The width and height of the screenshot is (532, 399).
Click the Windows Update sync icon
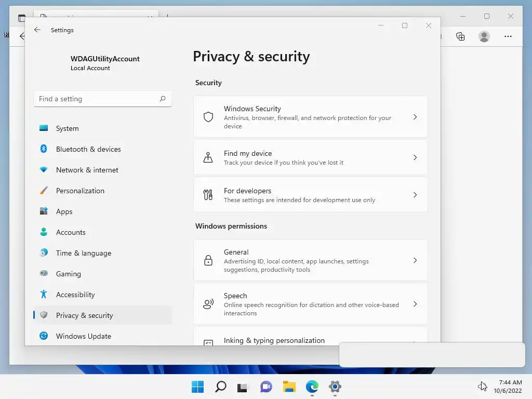tap(44, 336)
